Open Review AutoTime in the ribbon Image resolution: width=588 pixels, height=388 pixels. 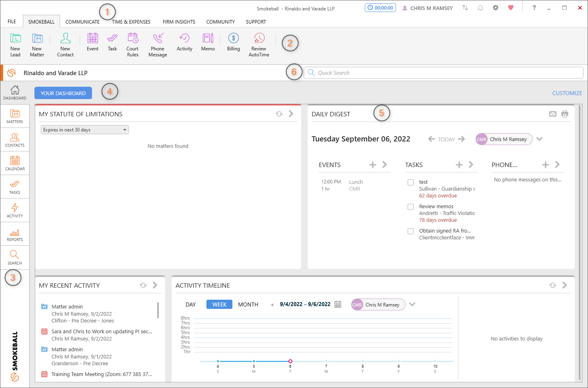pos(259,44)
